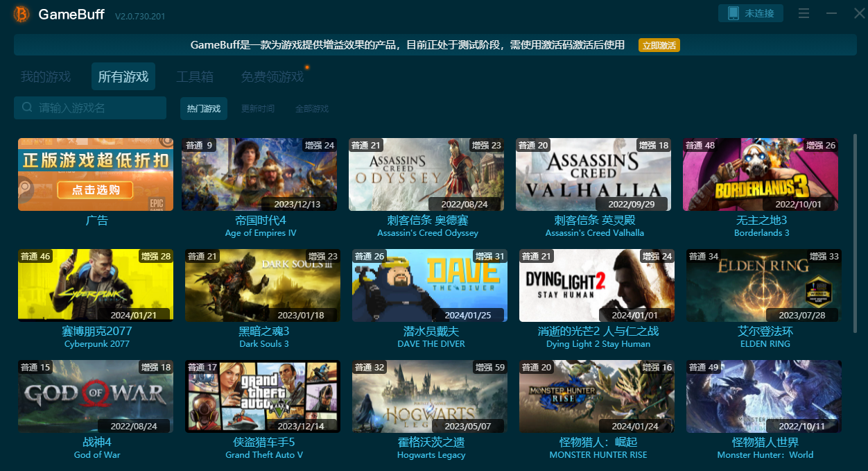The image size is (868, 471).
Task: Open the 正版游戏超低折扣 ad banner
Action: 96,174
